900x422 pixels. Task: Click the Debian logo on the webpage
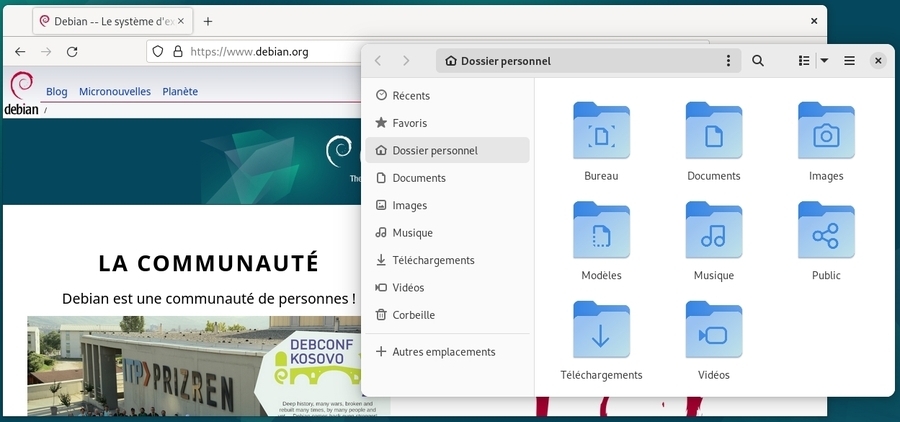tap(21, 93)
